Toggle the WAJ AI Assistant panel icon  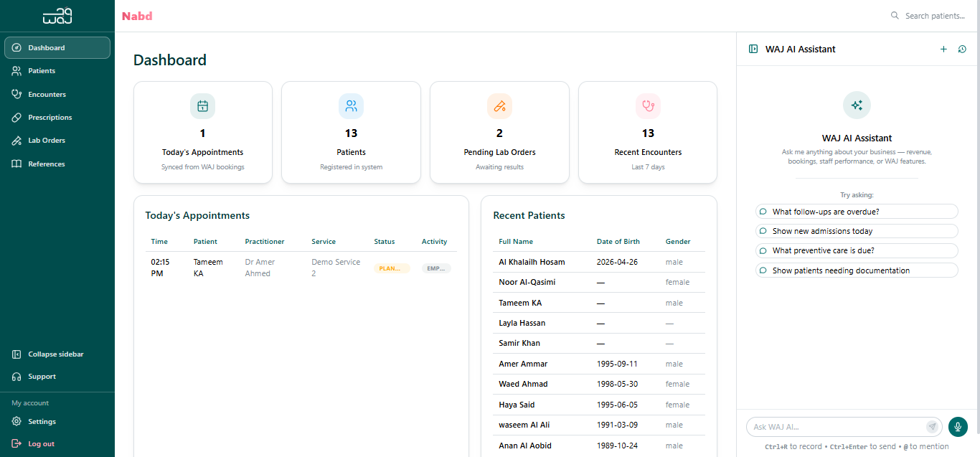tap(753, 49)
